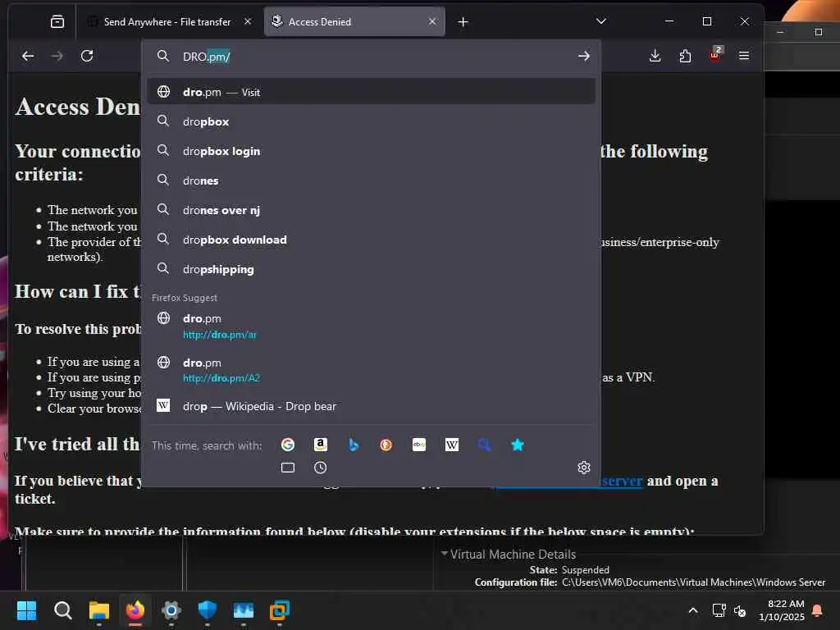This screenshot has width=840, height=630.
Task: Open the list all tabs dropdown
Action: click(601, 21)
